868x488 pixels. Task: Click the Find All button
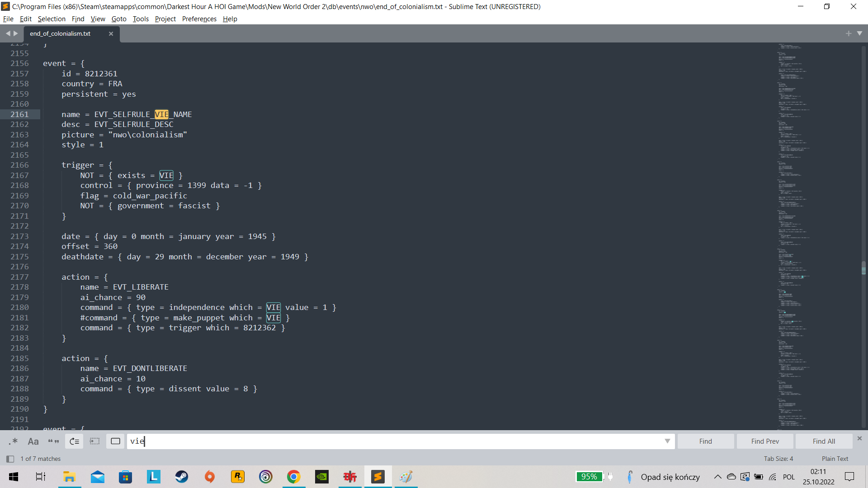coord(824,441)
